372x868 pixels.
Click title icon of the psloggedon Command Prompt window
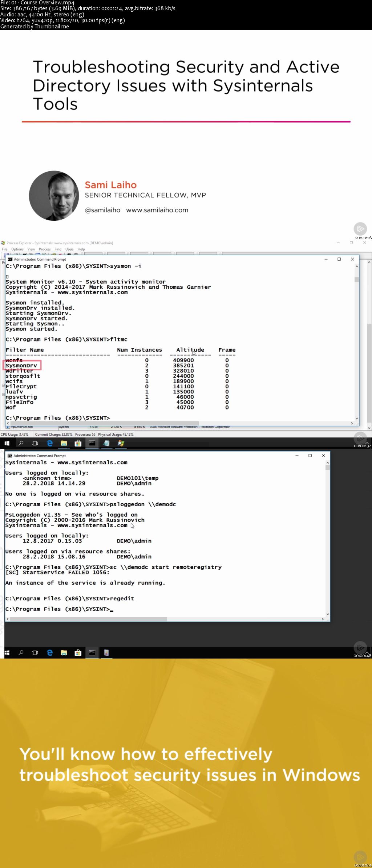10,456
